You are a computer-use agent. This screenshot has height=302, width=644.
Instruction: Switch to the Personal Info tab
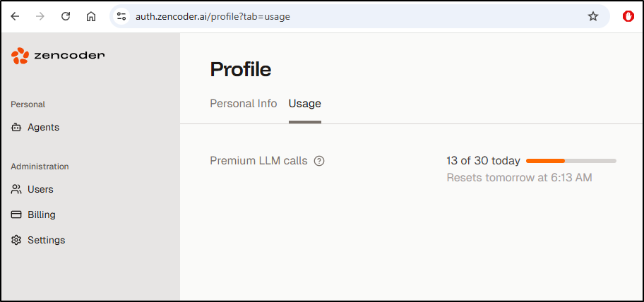243,104
